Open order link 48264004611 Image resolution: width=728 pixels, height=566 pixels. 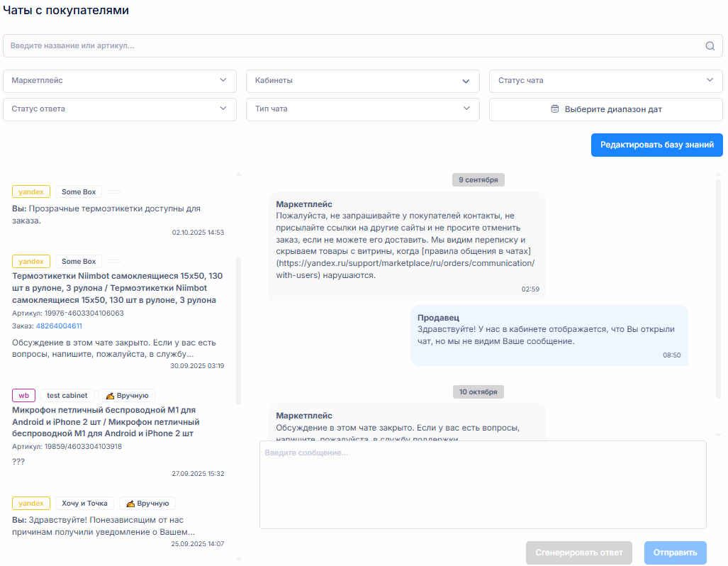tap(59, 326)
